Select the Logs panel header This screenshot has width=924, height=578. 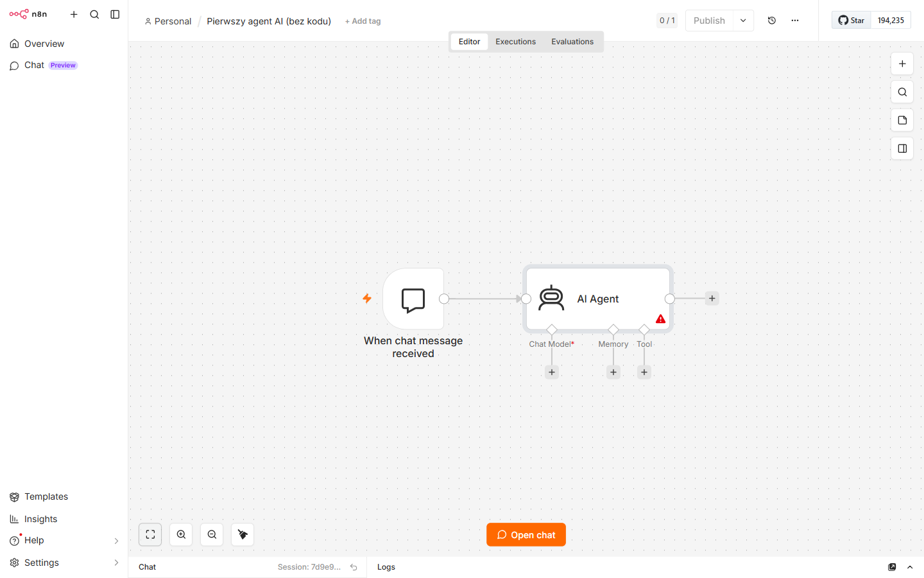click(386, 567)
